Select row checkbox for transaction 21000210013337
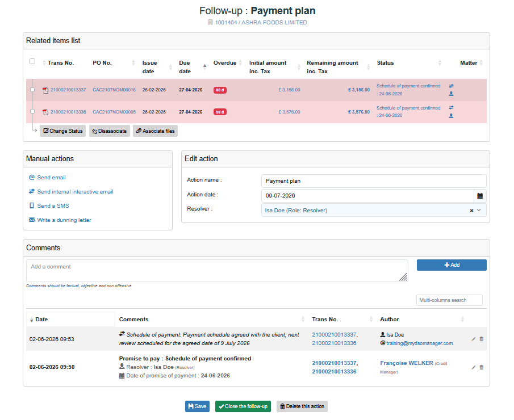 [32, 90]
